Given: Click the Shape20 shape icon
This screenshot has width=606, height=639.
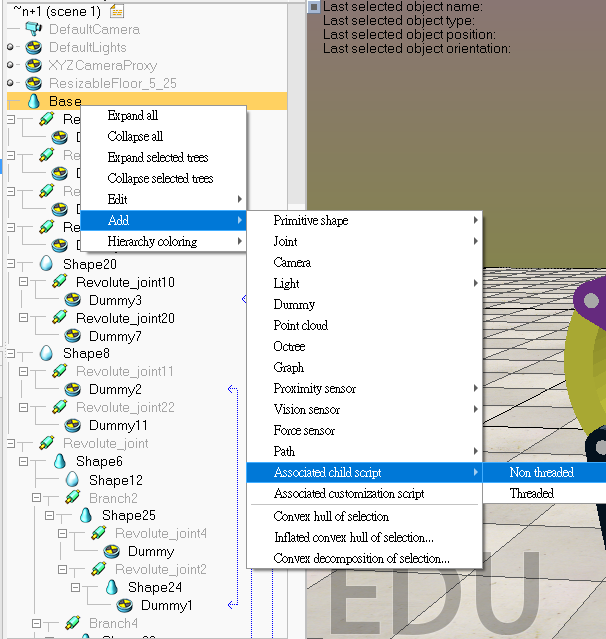Looking at the screenshot, I should tap(46, 265).
